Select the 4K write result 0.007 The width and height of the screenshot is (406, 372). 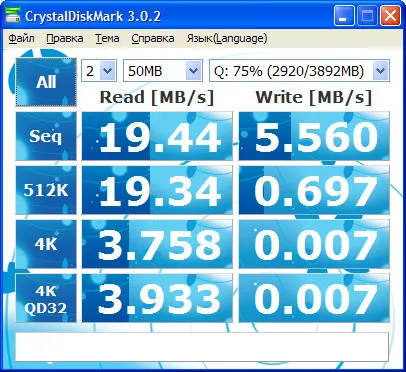[314, 244]
